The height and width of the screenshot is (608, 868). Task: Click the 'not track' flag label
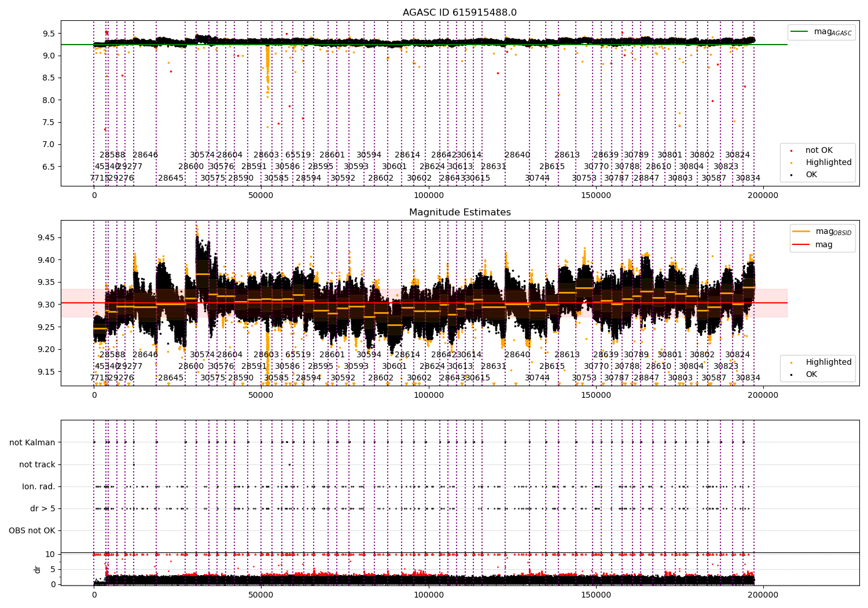point(37,464)
